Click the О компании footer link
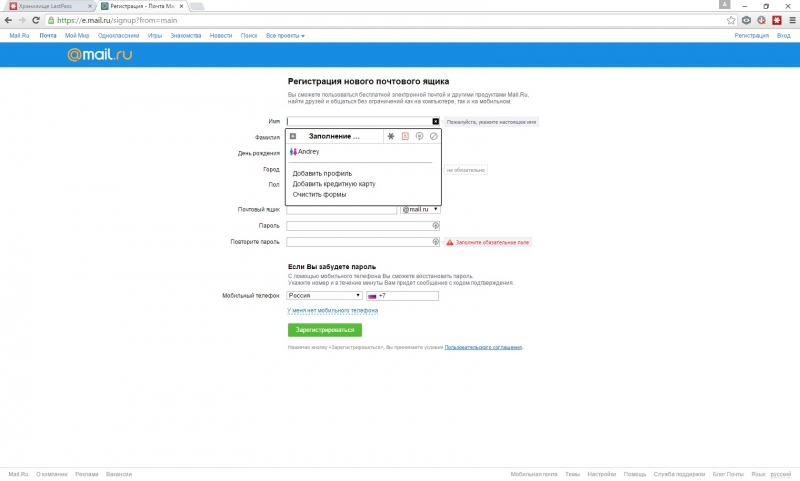The width and height of the screenshot is (800, 481). [x=52, y=474]
